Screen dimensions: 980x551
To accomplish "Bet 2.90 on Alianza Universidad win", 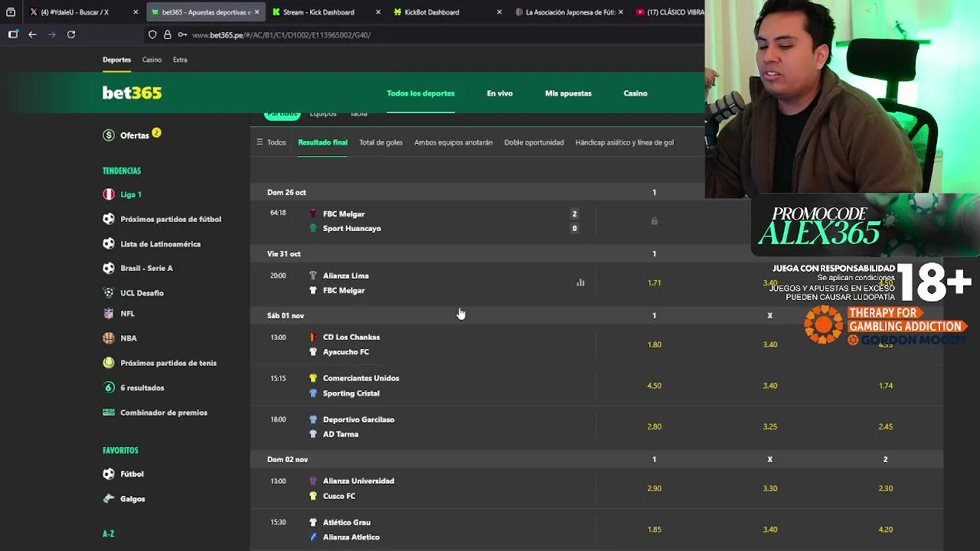I will point(654,488).
